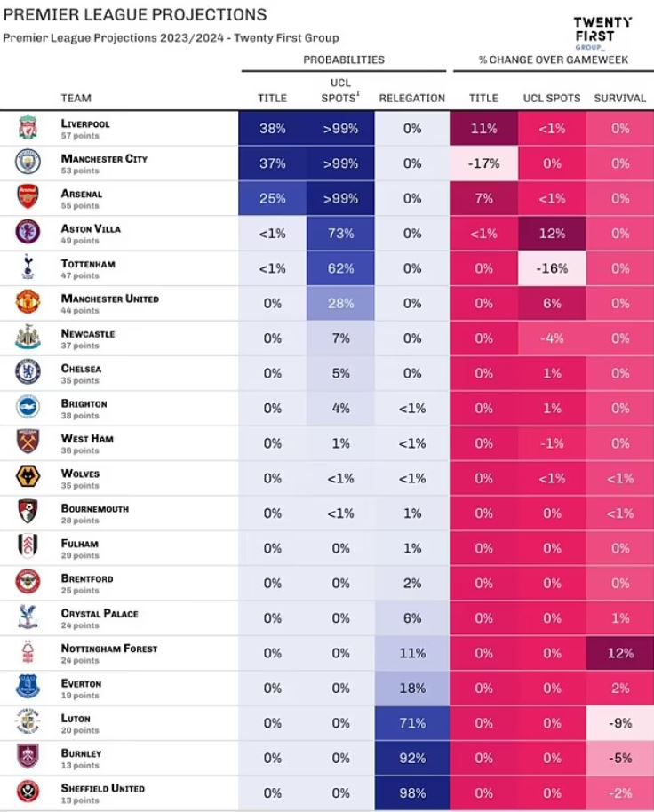
Task: Click the RELEGATION column header
Action: [411, 98]
